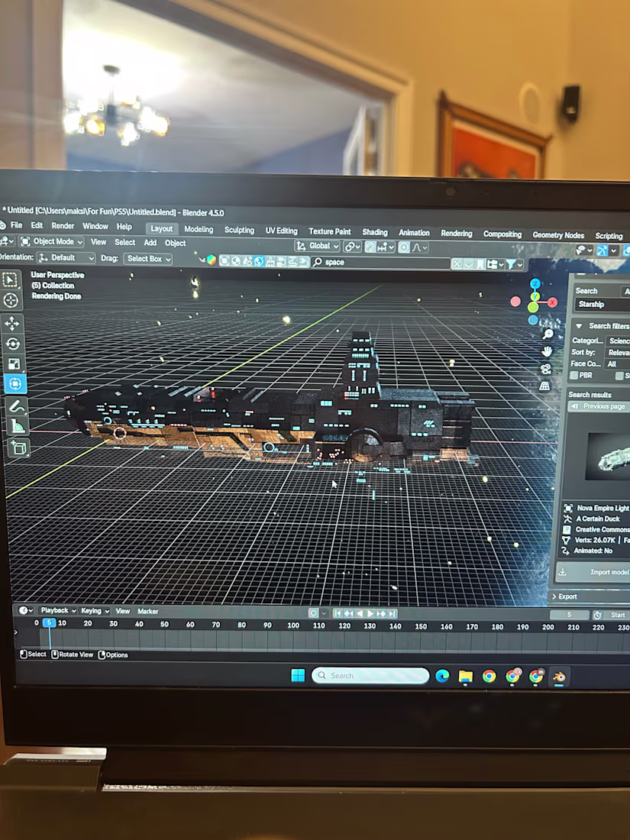Click the frame 5 playhead marker
630x840 pixels.
coord(50,622)
